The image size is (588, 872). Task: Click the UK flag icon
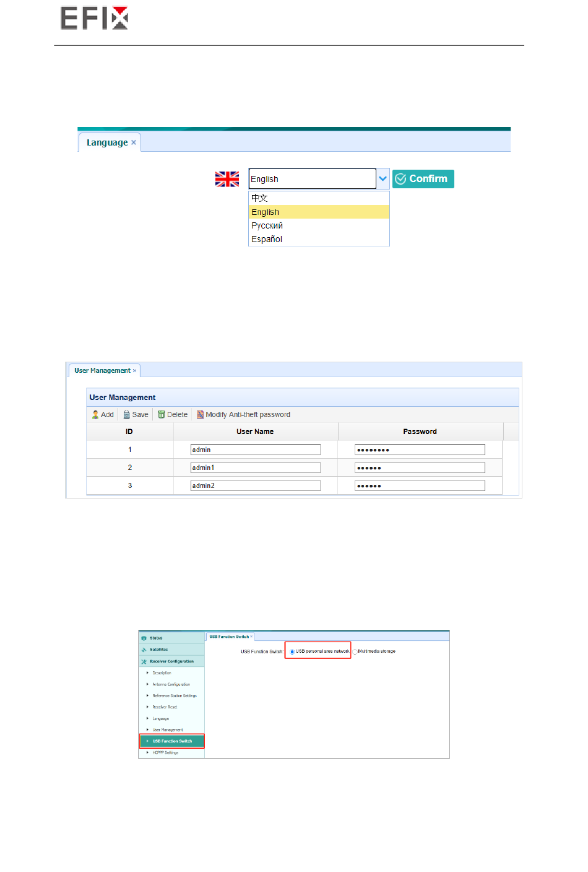(x=227, y=179)
